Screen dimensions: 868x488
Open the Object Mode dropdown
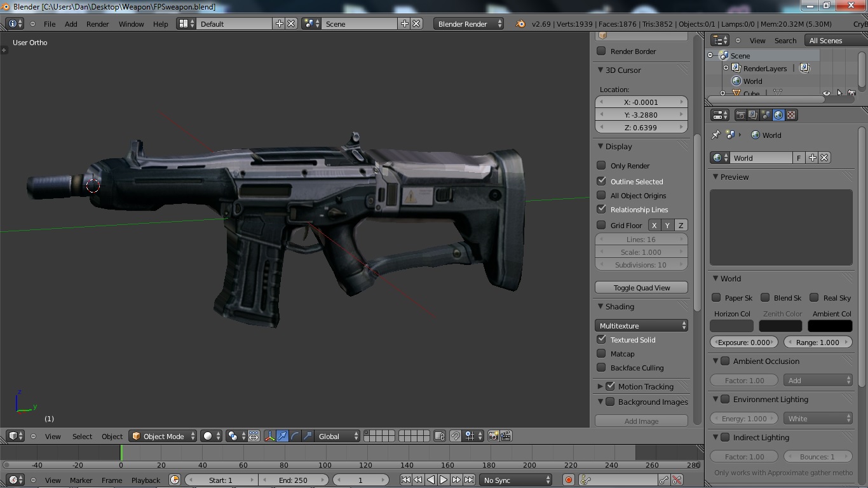click(x=163, y=436)
